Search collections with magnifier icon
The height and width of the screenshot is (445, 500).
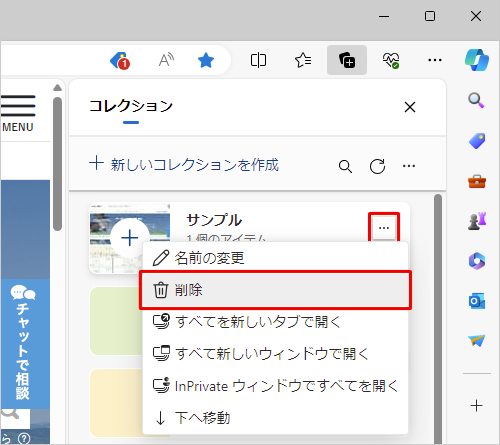[x=345, y=166]
